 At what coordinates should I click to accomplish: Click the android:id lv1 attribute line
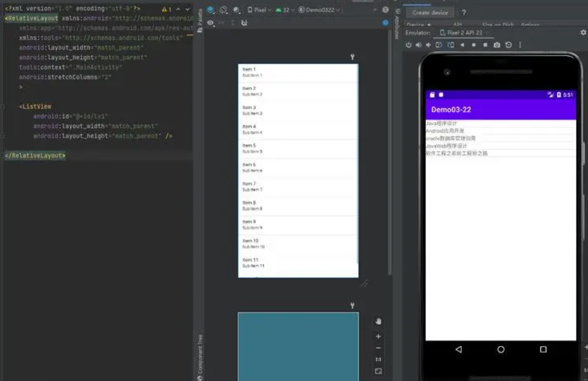click(71, 116)
